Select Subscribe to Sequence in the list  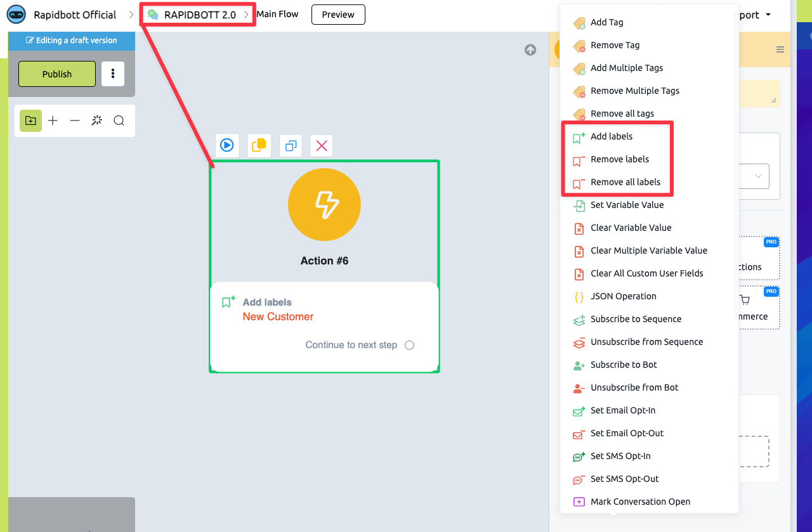(x=636, y=319)
